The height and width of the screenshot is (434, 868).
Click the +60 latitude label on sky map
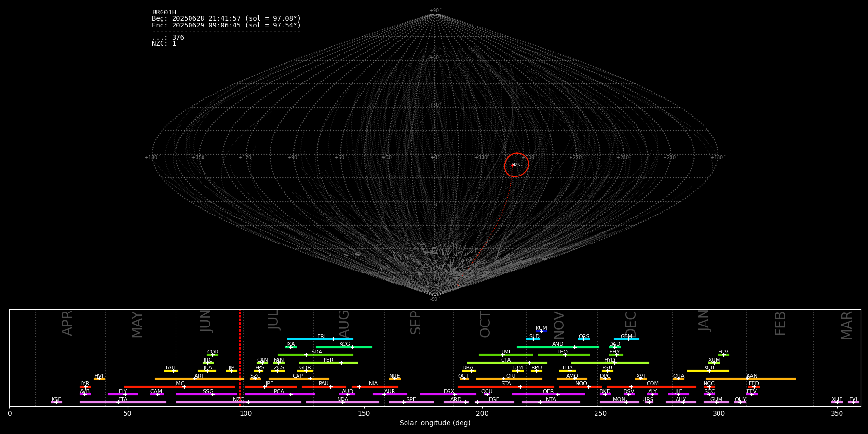434,58
